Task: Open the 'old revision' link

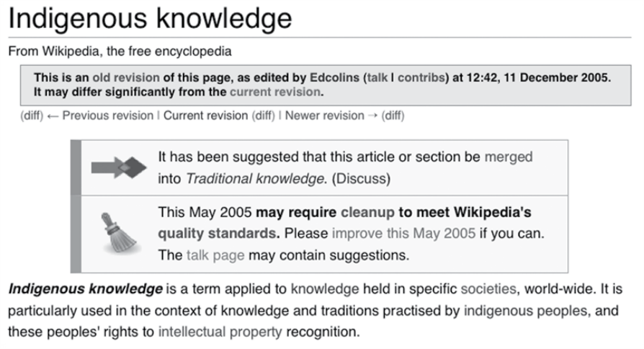Action: coord(125,77)
